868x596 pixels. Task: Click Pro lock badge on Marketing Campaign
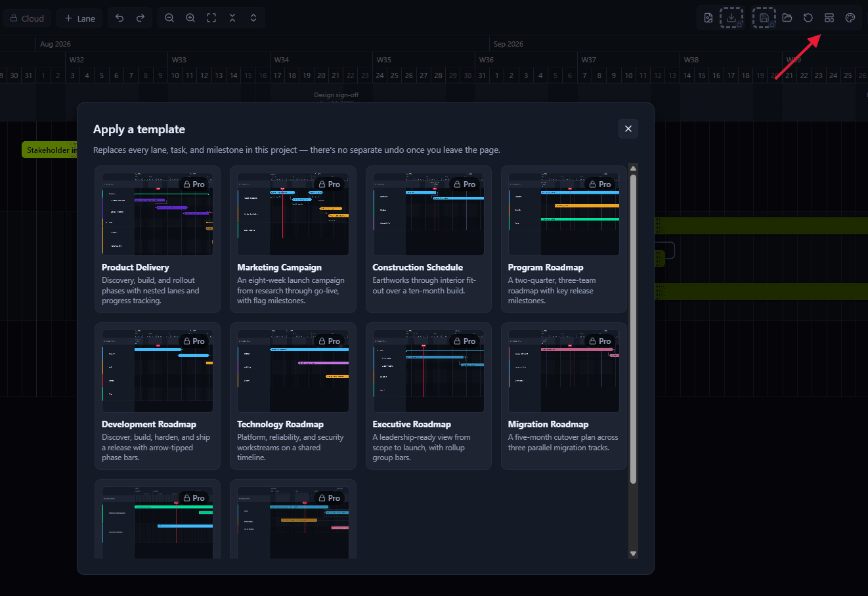pos(330,184)
